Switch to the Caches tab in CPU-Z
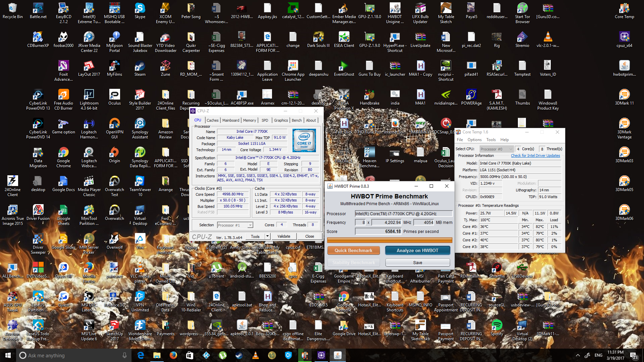 (212, 120)
